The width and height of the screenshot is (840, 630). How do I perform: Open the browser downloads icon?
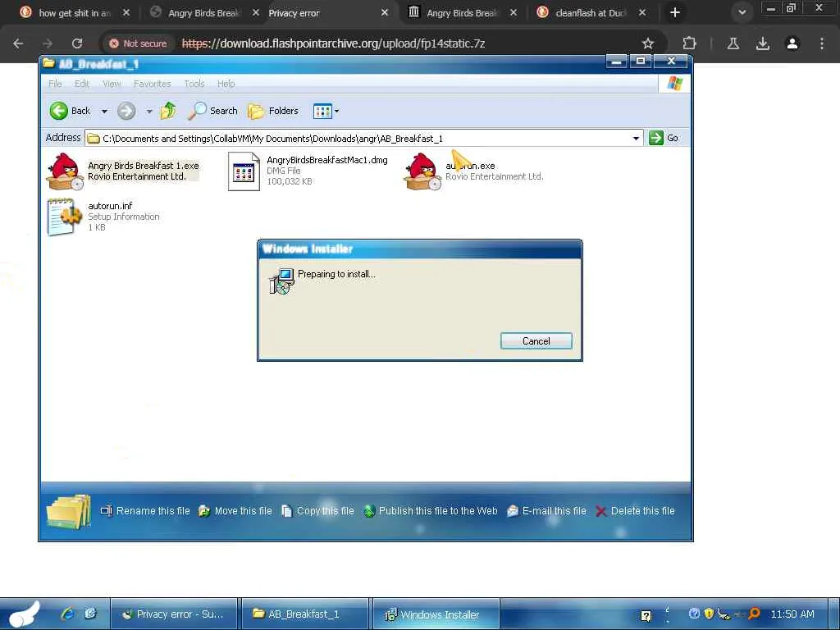pyautogui.click(x=762, y=43)
